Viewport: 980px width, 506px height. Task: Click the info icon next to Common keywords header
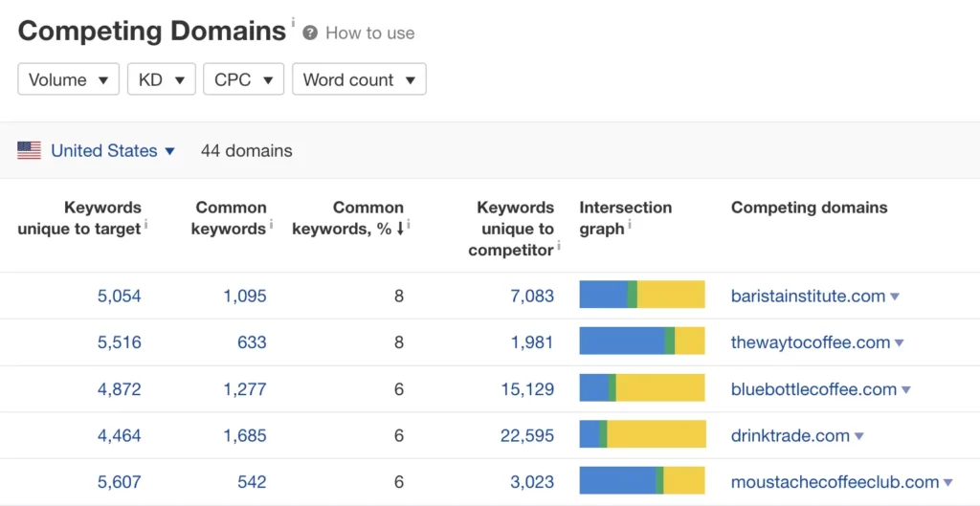pos(271,224)
